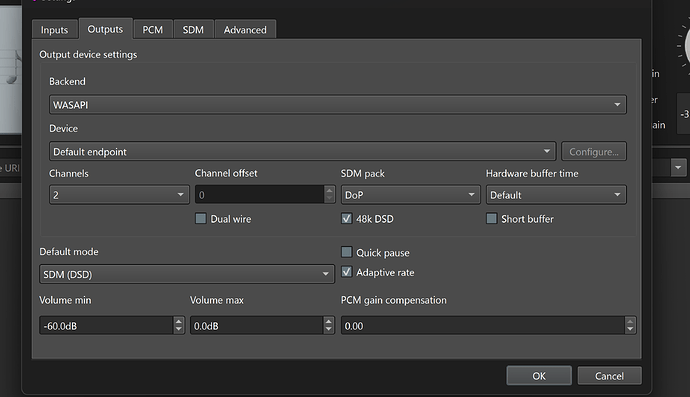This screenshot has width=690, height=397.
Task: Open the Channels dropdown
Action: 119,195
